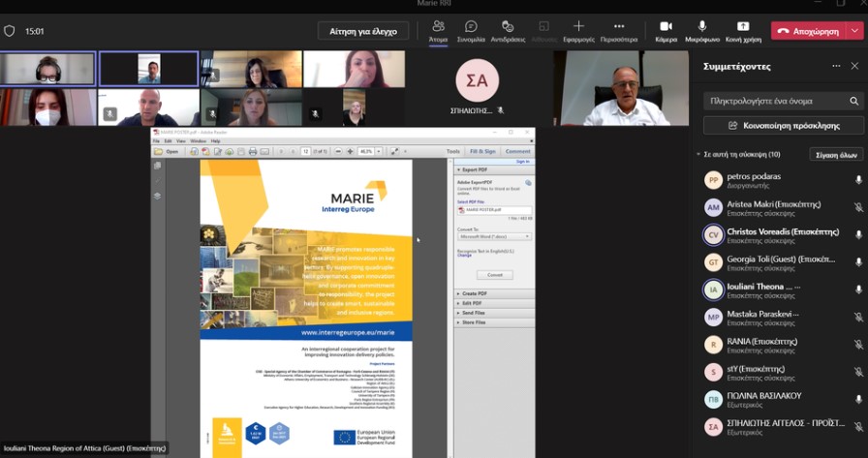Expand the Store Files section
Image resolution: width=868 pixels, height=458 pixels.
[x=494, y=321]
